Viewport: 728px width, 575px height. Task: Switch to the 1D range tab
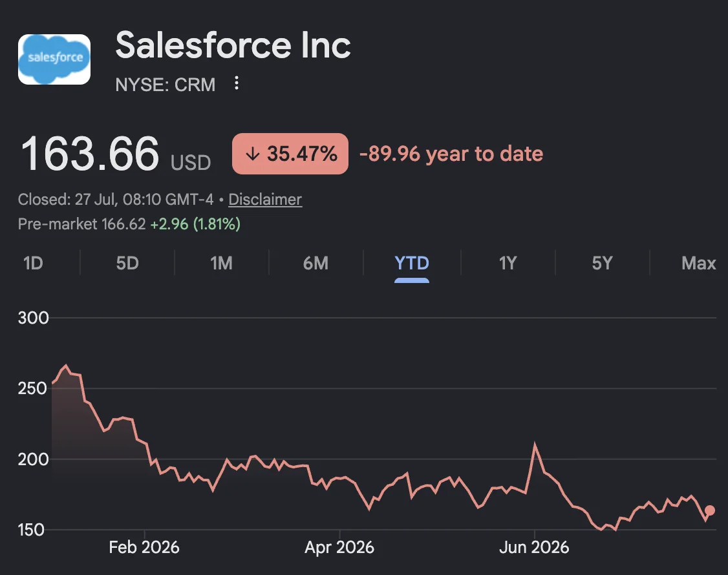tap(33, 263)
